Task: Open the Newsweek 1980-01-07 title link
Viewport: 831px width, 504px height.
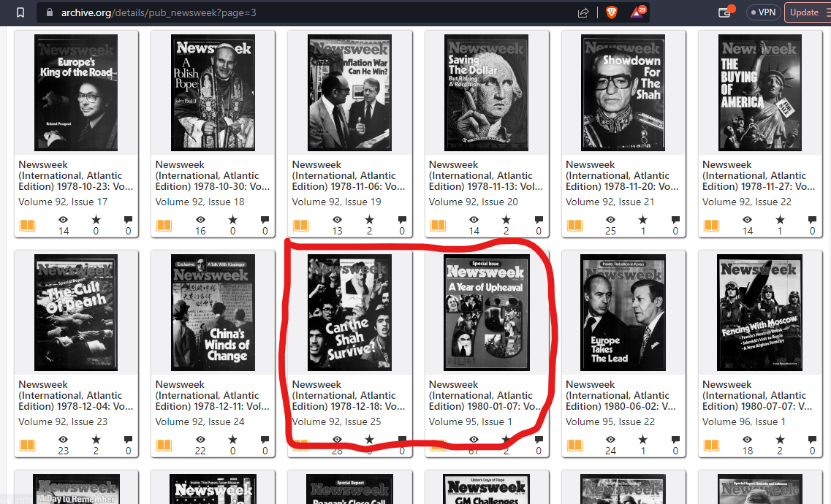Action: [x=486, y=395]
